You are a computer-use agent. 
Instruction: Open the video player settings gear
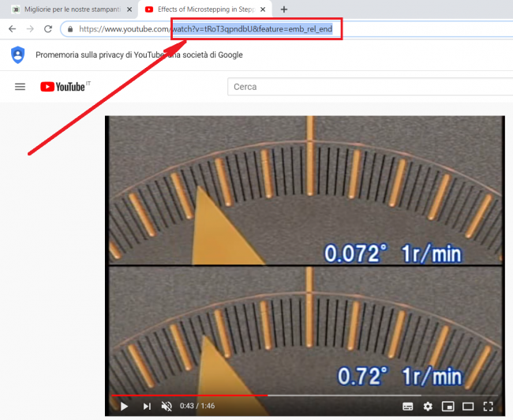pos(428,406)
